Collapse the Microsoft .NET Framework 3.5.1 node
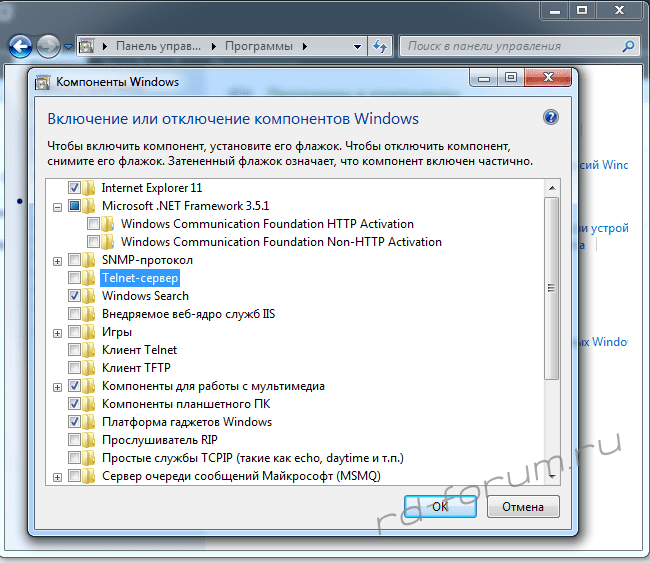Image resolution: width=650 pixels, height=563 pixels. [57, 206]
